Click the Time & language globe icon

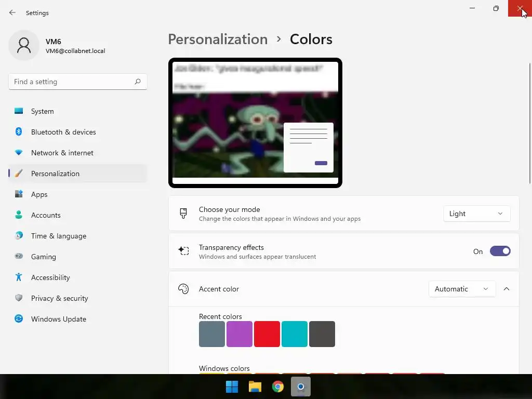19,235
